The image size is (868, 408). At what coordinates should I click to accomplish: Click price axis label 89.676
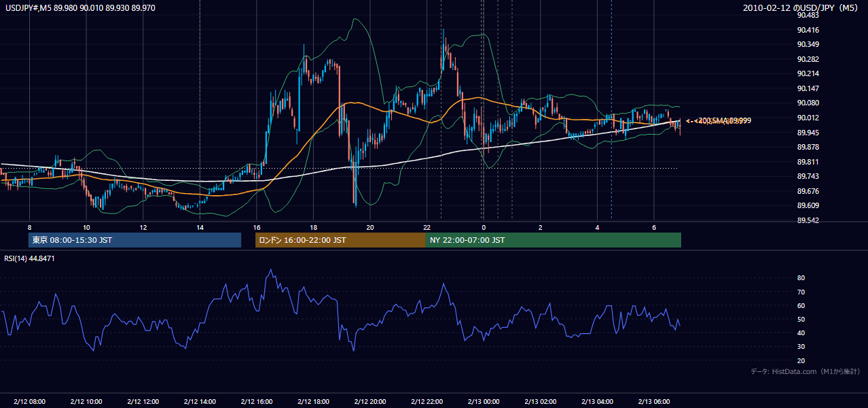click(808, 191)
